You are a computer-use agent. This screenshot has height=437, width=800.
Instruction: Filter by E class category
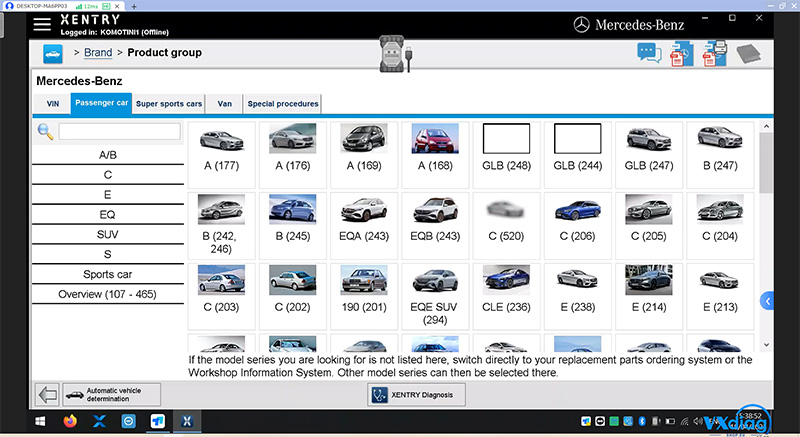tap(108, 195)
